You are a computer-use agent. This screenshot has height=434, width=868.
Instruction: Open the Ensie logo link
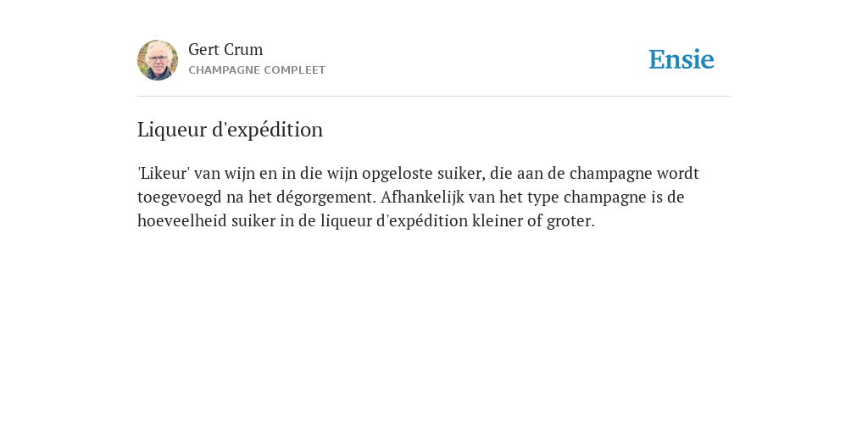pos(682,59)
